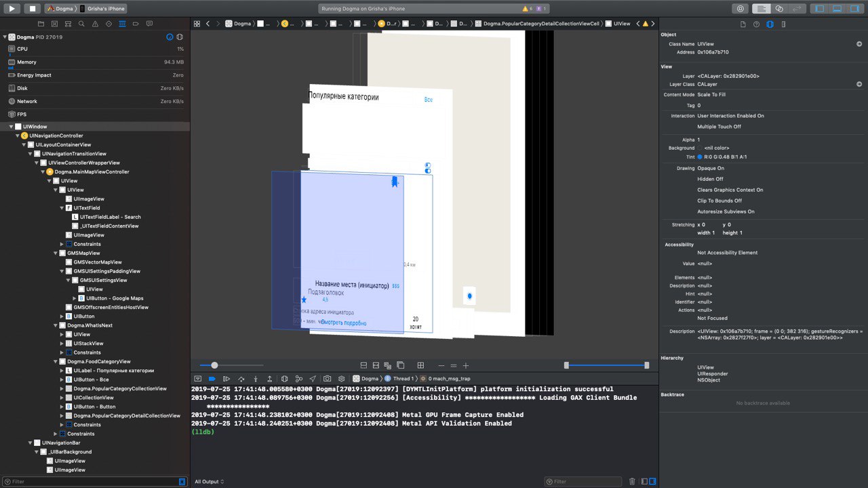This screenshot has height=488, width=868.
Task: Toggle Show Clipped Content button
Action: pyautogui.click(x=363, y=365)
